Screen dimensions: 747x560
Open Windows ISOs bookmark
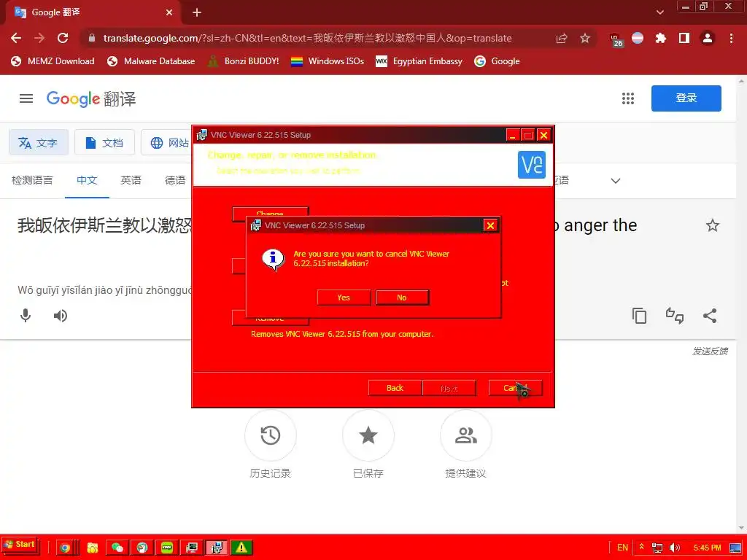coord(328,61)
